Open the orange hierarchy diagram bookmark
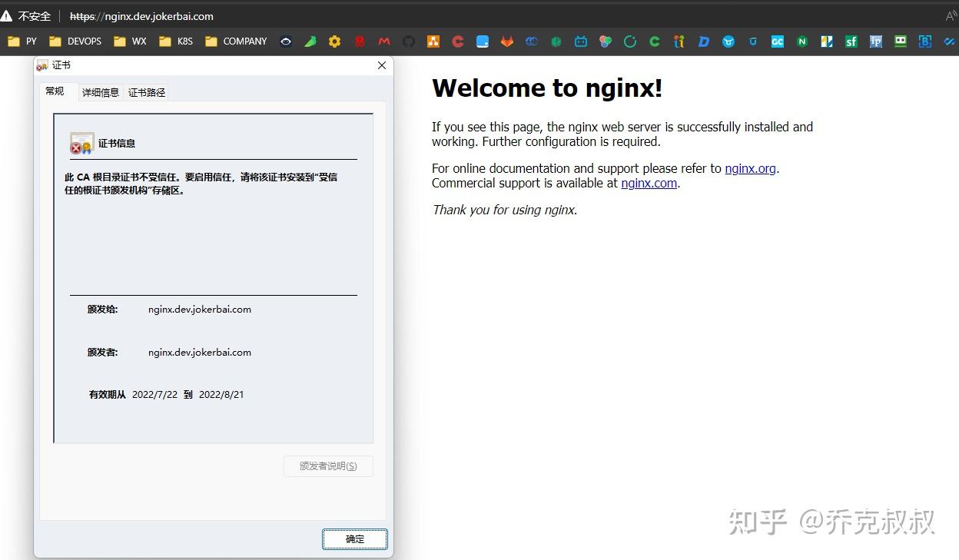Viewport: 959px width, 560px height. 433,41
